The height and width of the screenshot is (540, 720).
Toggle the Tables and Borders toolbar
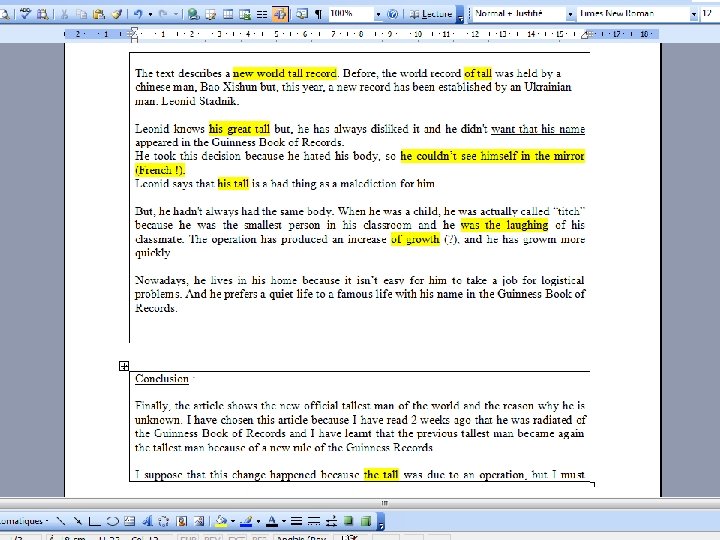coord(211,14)
